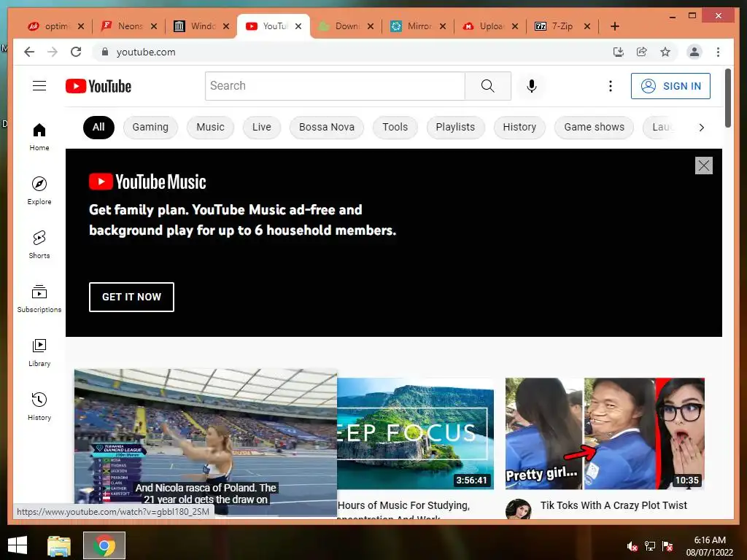Click the SIGN IN button

click(x=670, y=86)
